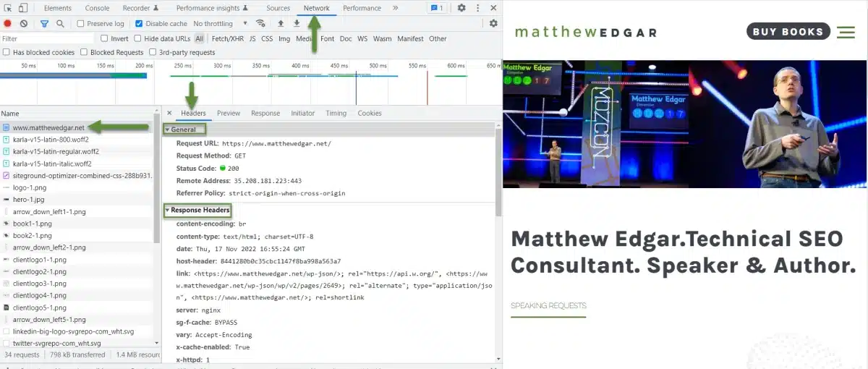Toggle the Invert filter checkbox

point(104,38)
